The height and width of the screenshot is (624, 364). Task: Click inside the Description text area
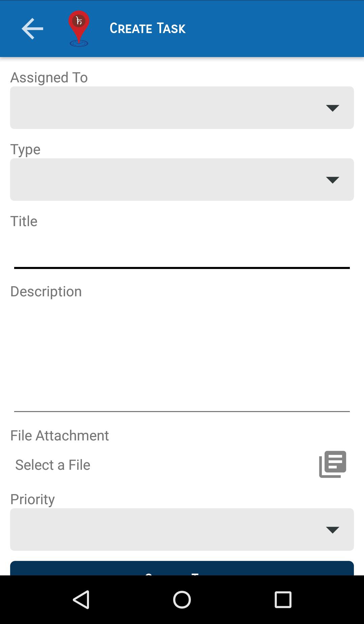click(182, 354)
